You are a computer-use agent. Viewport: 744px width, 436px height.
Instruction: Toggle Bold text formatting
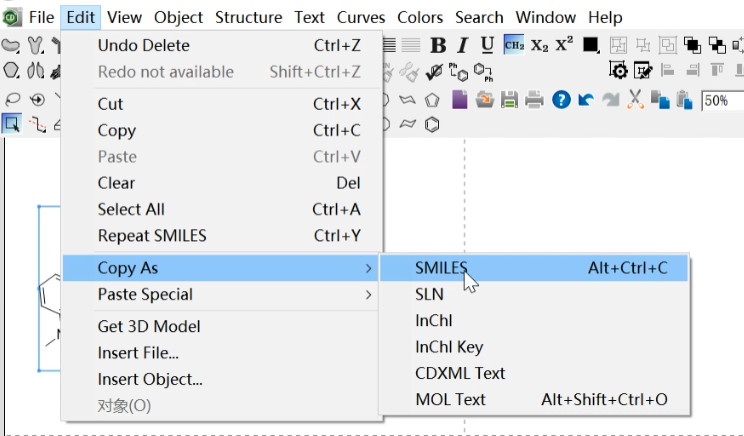[x=438, y=46]
